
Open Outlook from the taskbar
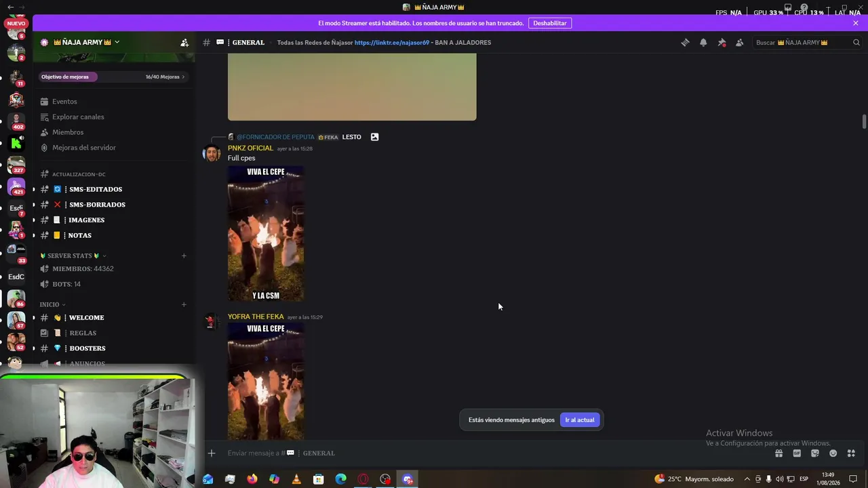(208, 479)
